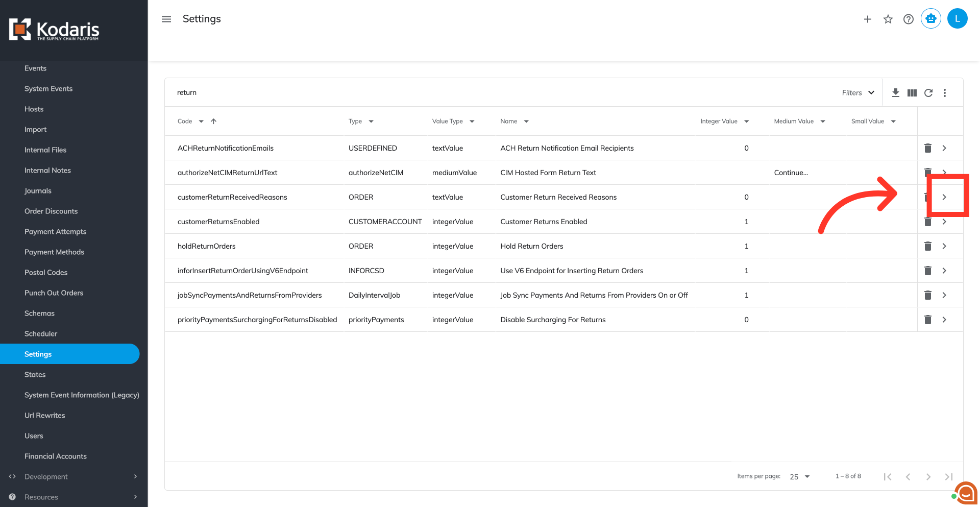
Task: Open Payment Methods in the sidebar
Action: 54,252
